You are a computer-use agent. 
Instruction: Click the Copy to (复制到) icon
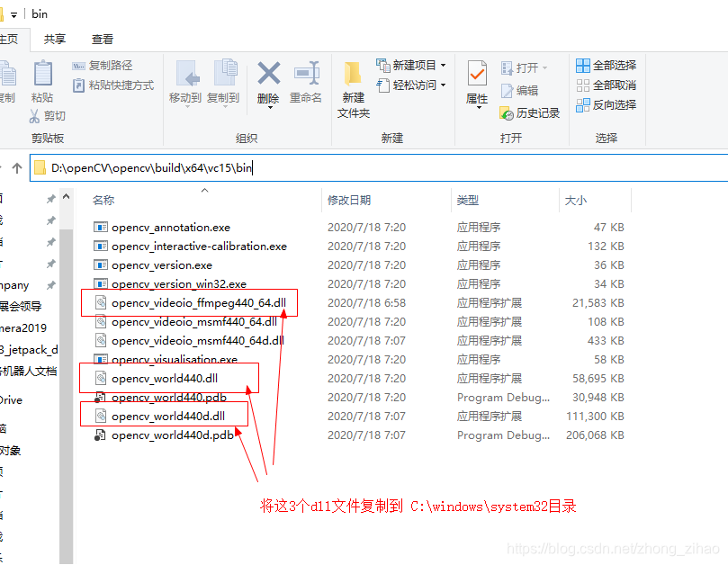(x=226, y=72)
